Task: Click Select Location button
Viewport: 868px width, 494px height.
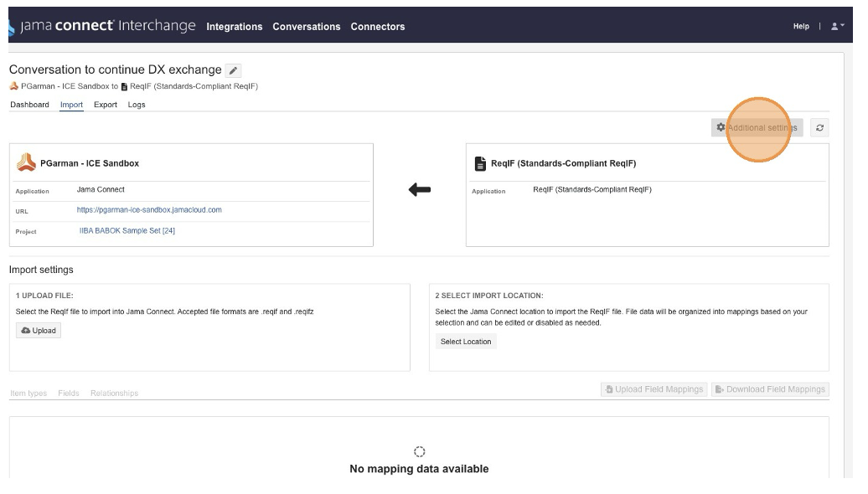Action: click(466, 342)
